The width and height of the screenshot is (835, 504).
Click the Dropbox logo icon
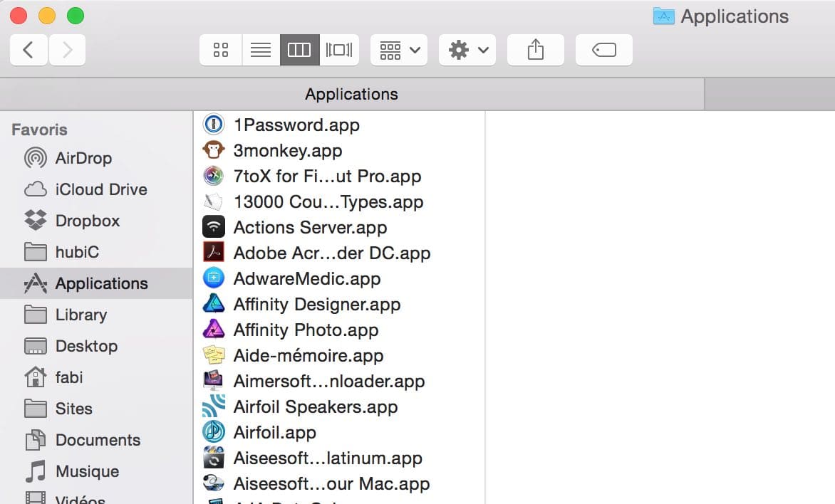[36, 221]
